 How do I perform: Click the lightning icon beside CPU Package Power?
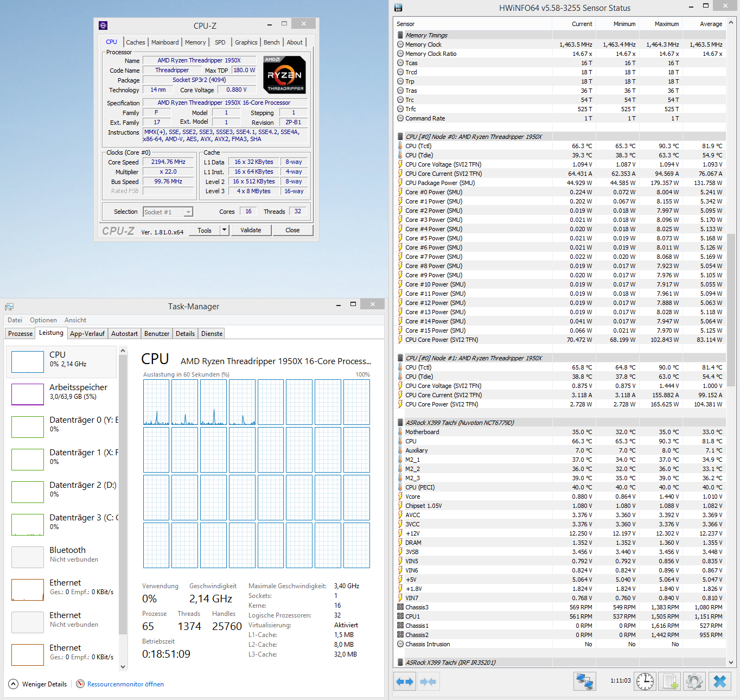click(400, 183)
